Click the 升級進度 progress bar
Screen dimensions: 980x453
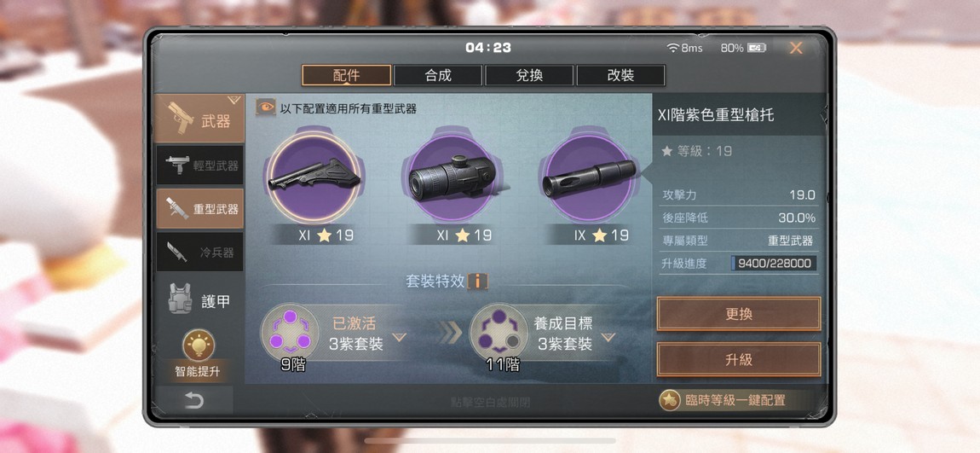[774, 264]
